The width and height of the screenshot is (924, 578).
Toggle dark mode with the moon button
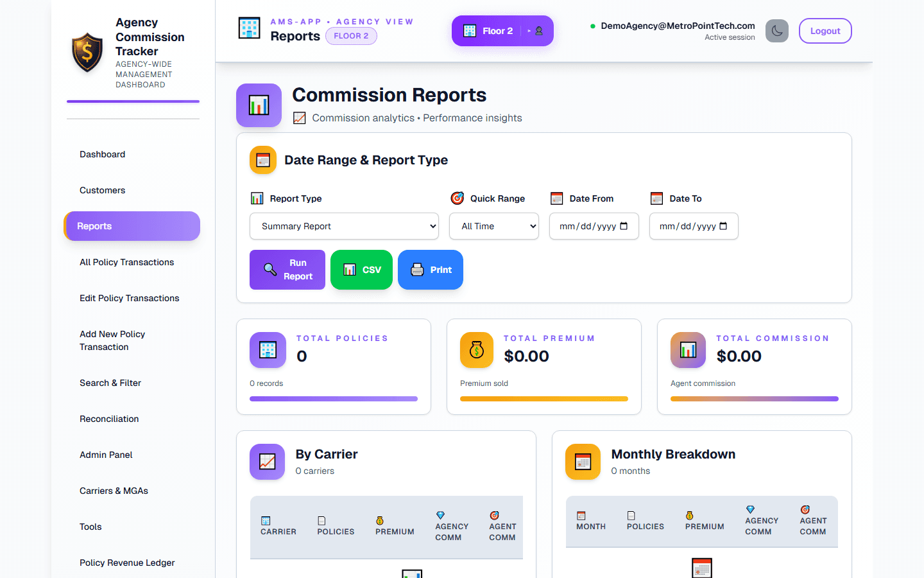(x=777, y=30)
